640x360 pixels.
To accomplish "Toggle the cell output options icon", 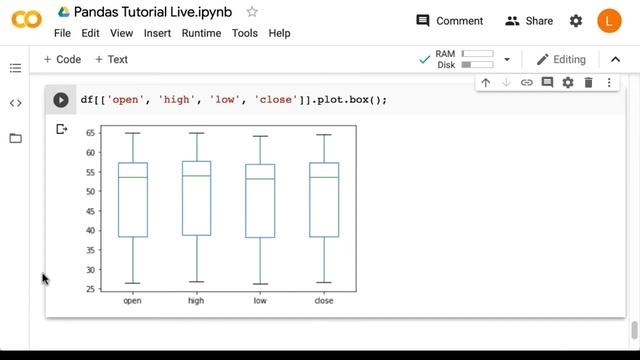I will (61, 129).
